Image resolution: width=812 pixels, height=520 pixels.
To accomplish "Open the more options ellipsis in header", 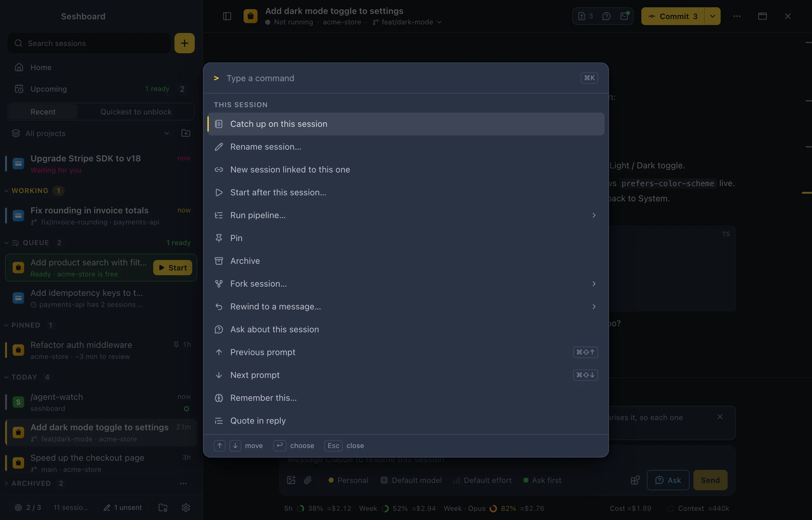I will tap(737, 16).
